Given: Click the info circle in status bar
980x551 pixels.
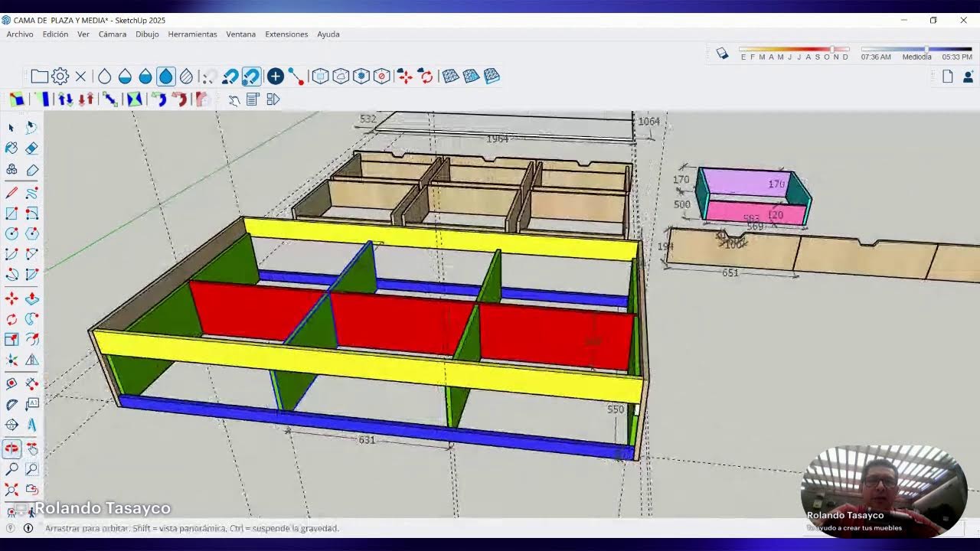Looking at the screenshot, I should point(28,528).
